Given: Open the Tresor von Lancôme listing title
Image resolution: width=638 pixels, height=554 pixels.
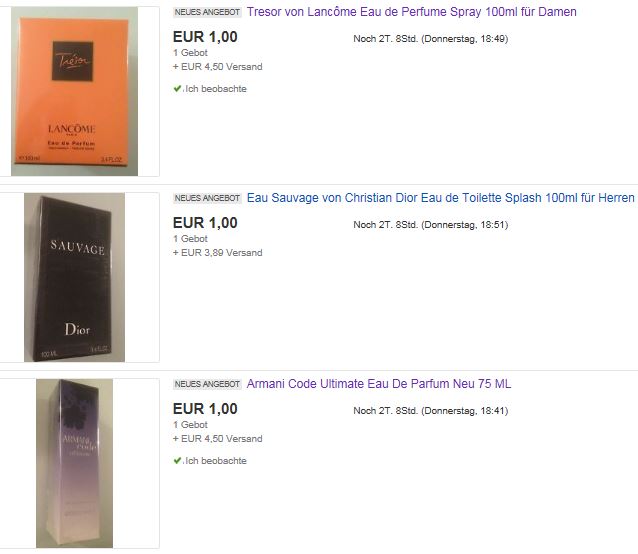Looking at the screenshot, I should [x=411, y=12].
